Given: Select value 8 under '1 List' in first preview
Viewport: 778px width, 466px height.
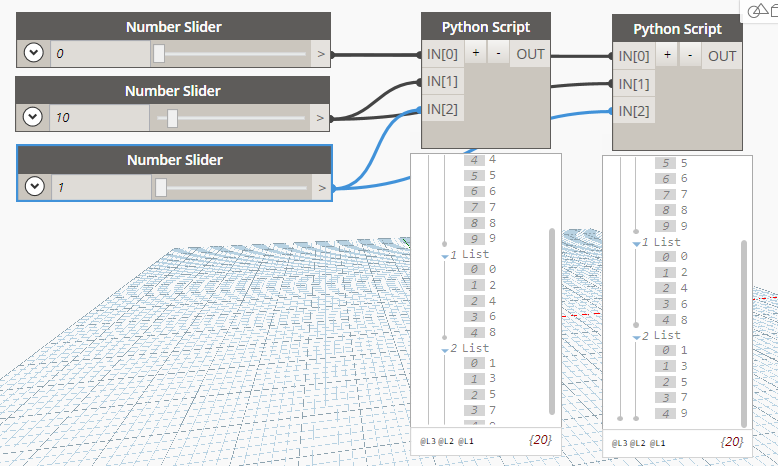Looking at the screenshot, I should pos(492,332).
